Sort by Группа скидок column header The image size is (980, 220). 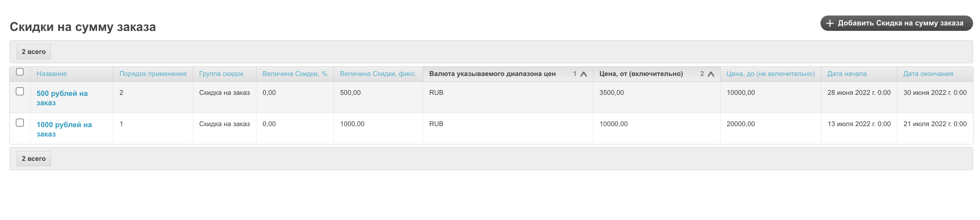pos(221,74)
